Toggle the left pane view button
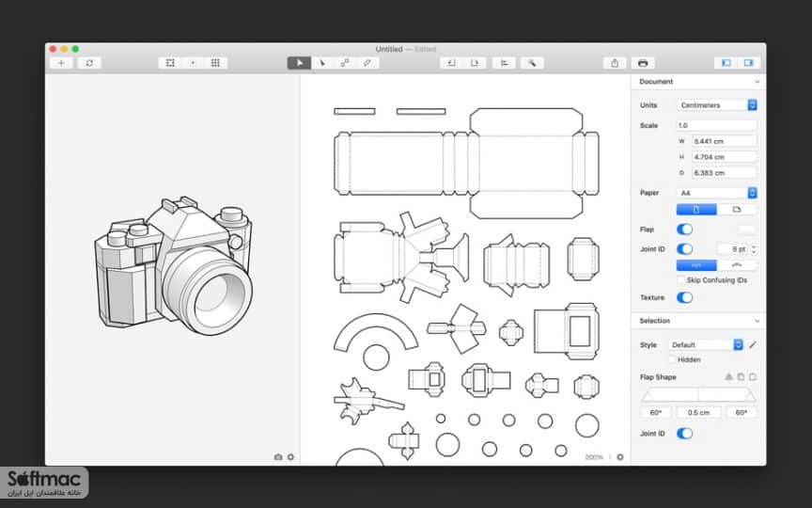The width and height of the screenshot is (812, 508). coord(726,63)
